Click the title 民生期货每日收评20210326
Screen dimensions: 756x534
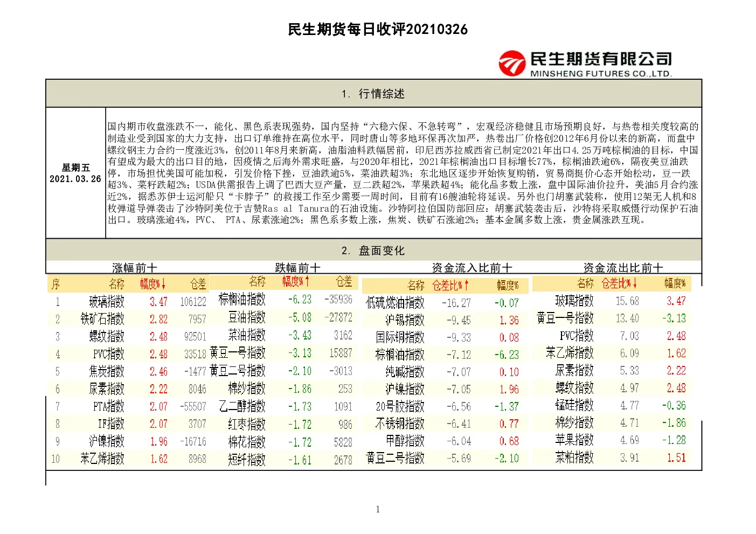pos(378,29)
